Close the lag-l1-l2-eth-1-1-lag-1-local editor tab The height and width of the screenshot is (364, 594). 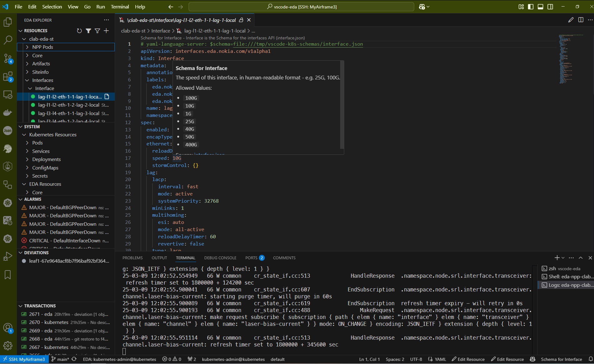pyautogui.click(x=249, y=20)
